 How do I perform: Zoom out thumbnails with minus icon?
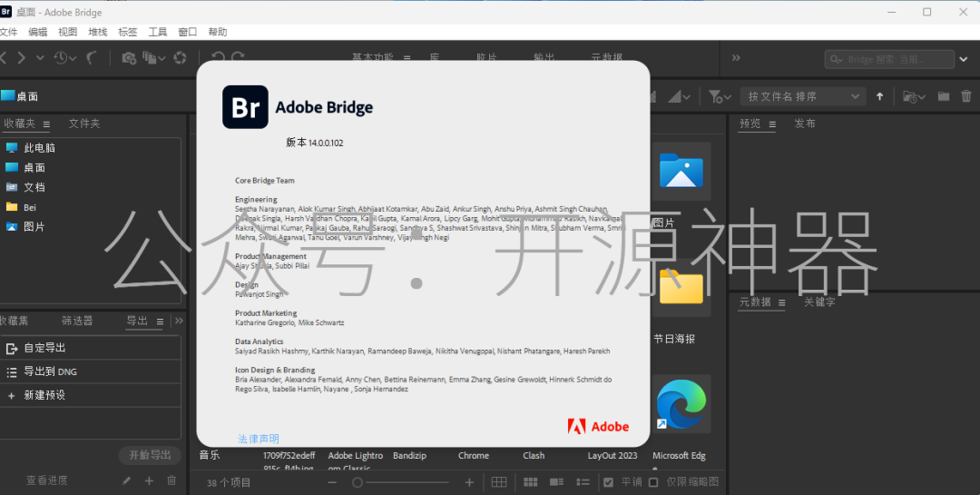(x=332, y=482)
